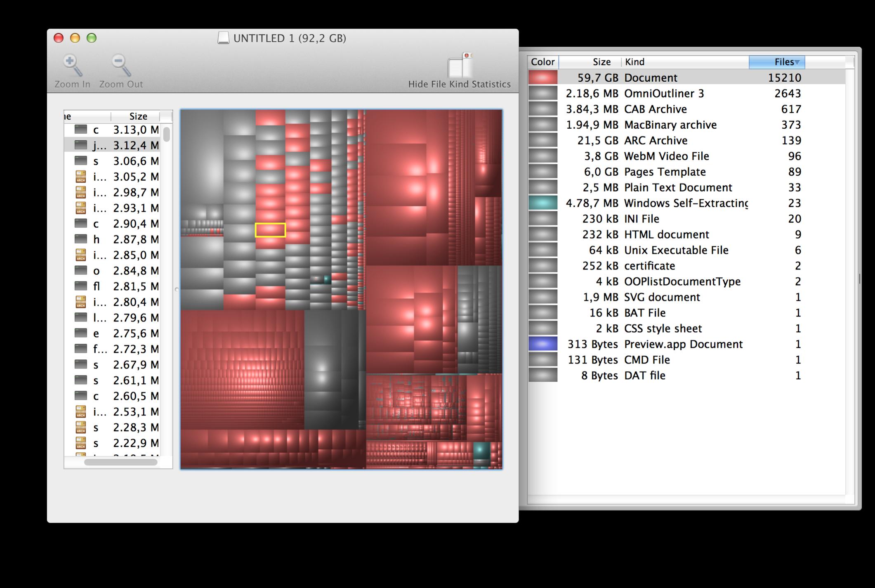Sort statistics by Color column header
Viewport: 875px width, 588px height.
coord(542,62)
